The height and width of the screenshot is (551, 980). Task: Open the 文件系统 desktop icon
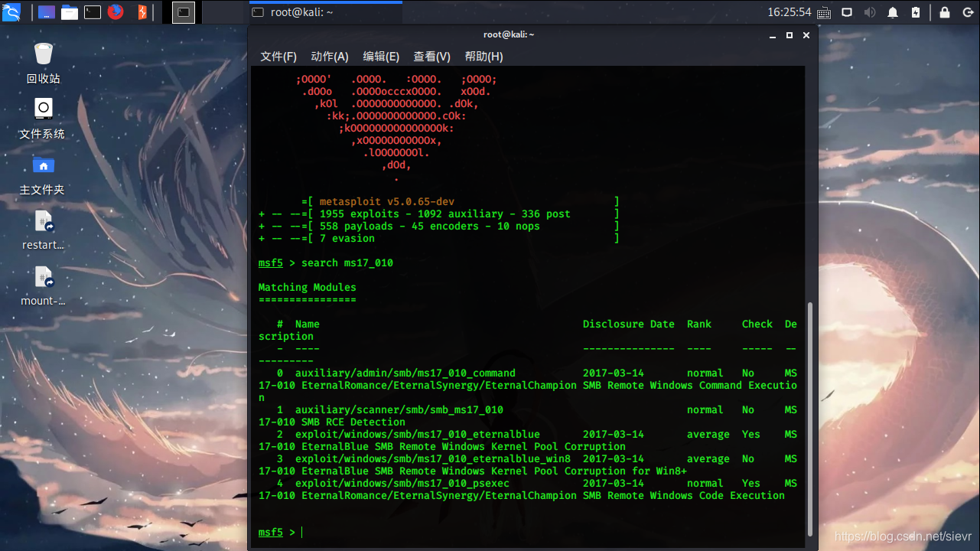pyautogui.click(x=43, y=119)
